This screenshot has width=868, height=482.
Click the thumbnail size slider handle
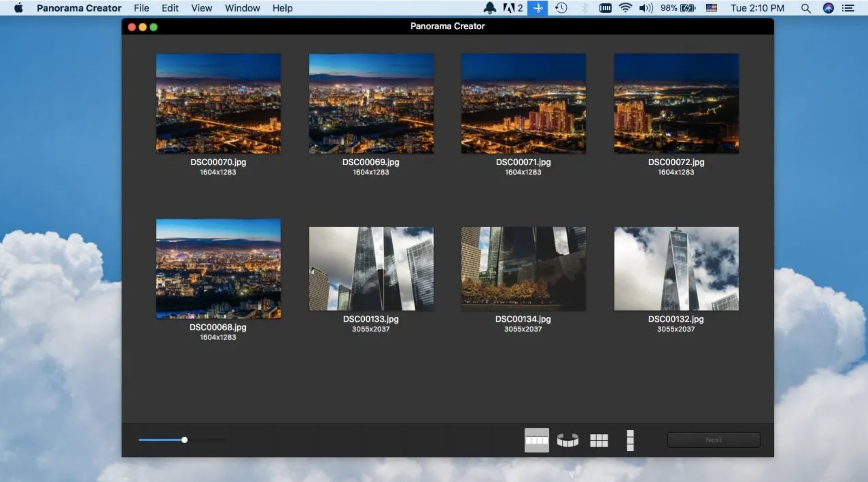[x=184, y=440]
